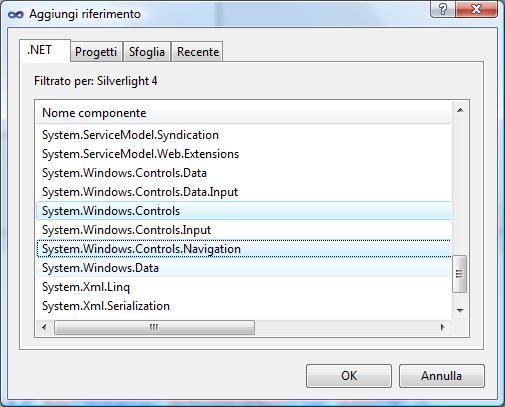Click the help question mark button
This screenshot has width=505, height=407.
click(x=442, y=9)
